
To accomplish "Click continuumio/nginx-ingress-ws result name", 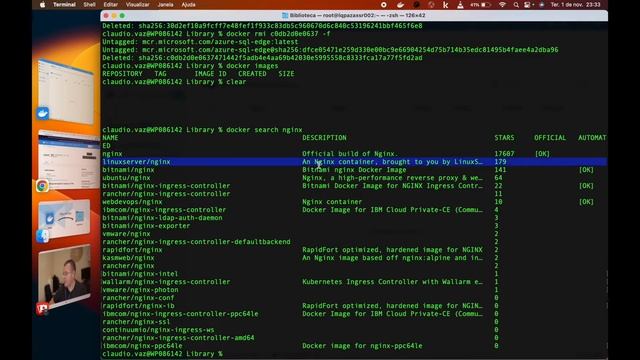I will pos(158,330).
